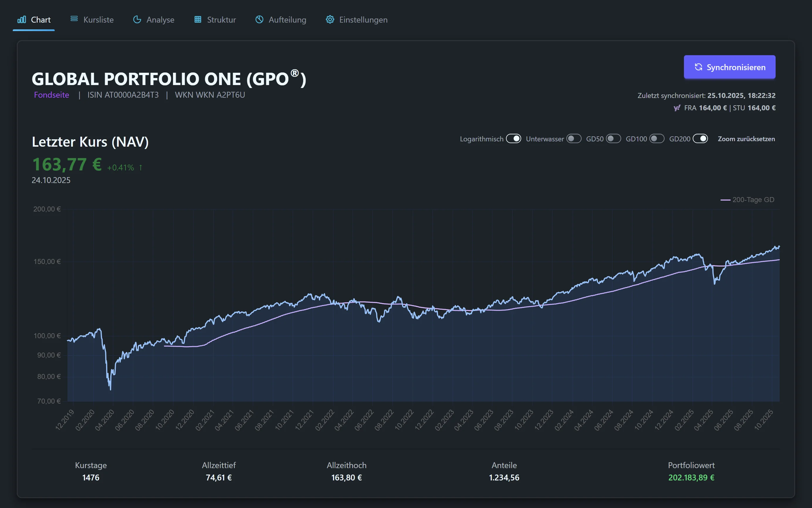Screen dimensions: 812x508
Task: Click the green Portfoliowert amount
Action: (x=691, y=477)
